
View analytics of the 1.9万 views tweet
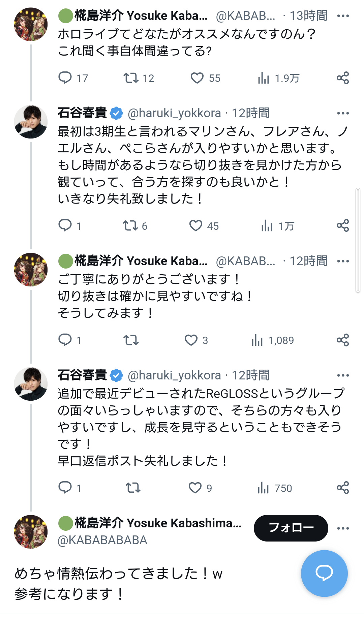point(264,78)
